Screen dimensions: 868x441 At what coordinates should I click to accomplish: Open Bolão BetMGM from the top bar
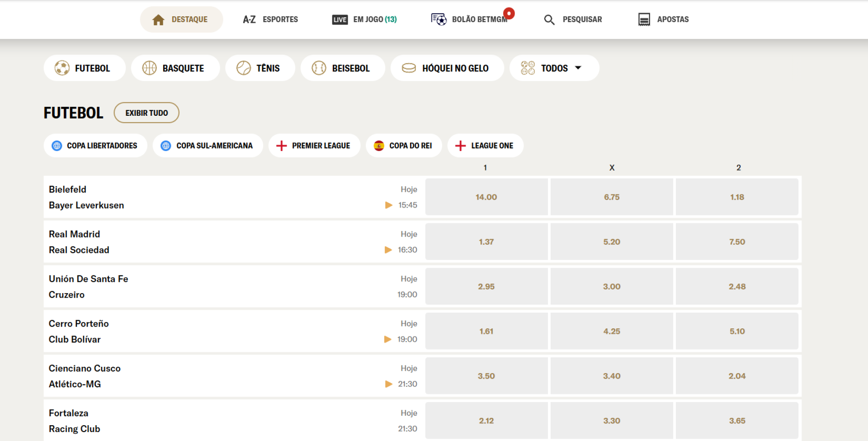470,19
